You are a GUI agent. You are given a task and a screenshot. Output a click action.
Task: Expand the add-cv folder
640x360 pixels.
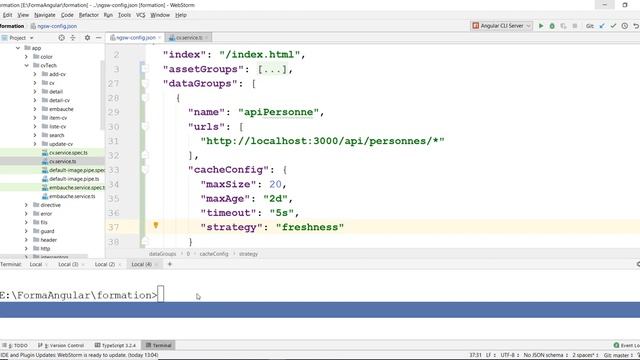coord(35,74)
